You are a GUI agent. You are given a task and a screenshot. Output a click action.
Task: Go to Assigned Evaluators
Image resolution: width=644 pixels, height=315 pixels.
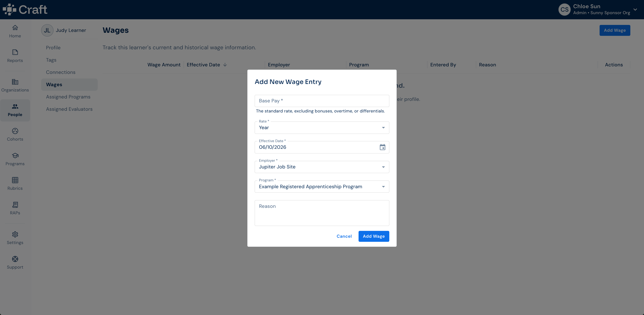(69, 109)
